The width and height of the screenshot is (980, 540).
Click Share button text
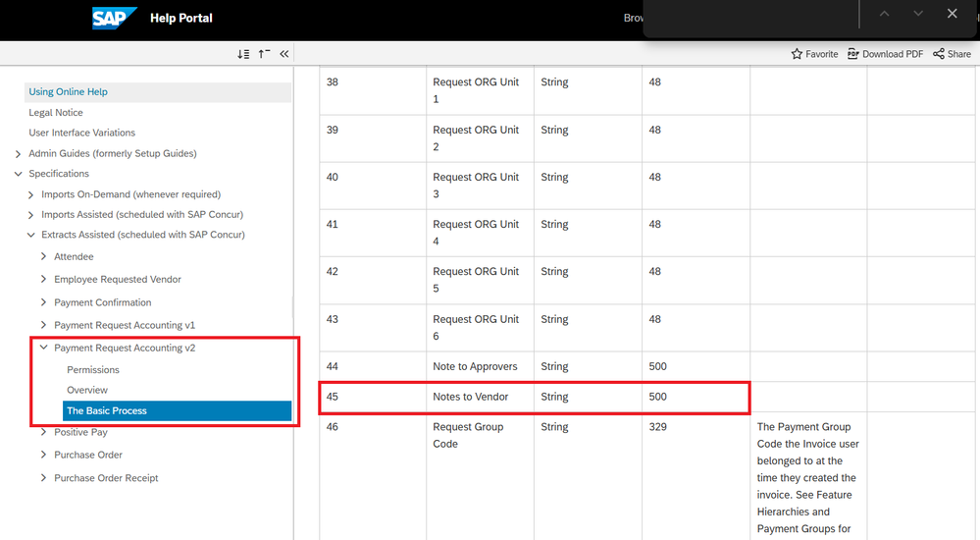pyautogui.click(x=959, y=54)
